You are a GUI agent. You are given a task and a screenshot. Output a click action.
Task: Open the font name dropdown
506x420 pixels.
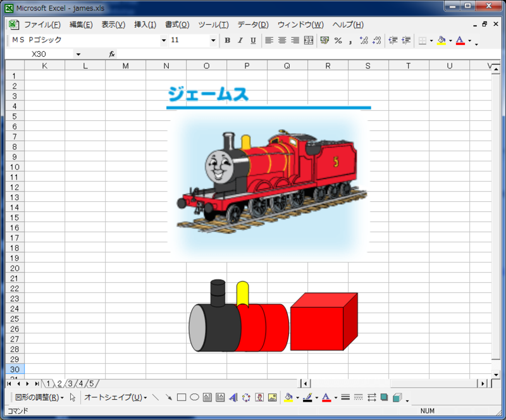click(164, 40)
